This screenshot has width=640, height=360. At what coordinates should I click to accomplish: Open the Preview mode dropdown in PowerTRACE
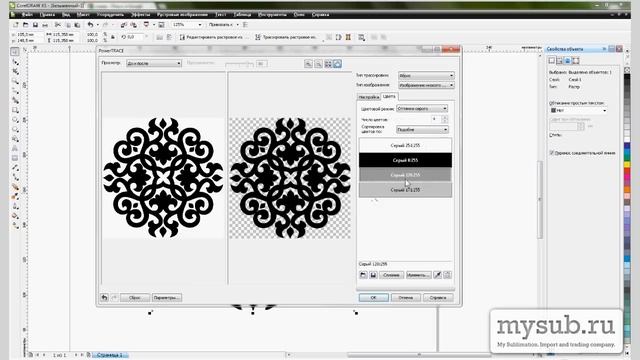[x=153, y=63]
